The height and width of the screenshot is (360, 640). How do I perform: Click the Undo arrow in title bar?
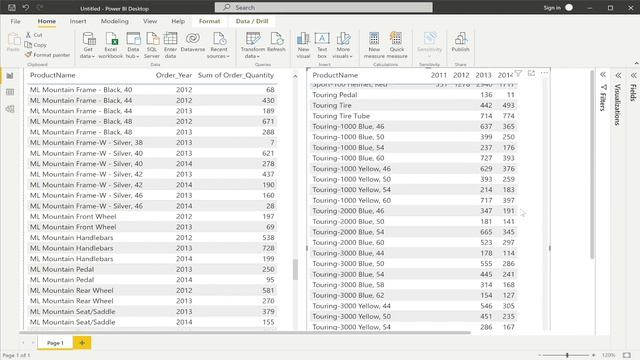click(x=26, y=7)
